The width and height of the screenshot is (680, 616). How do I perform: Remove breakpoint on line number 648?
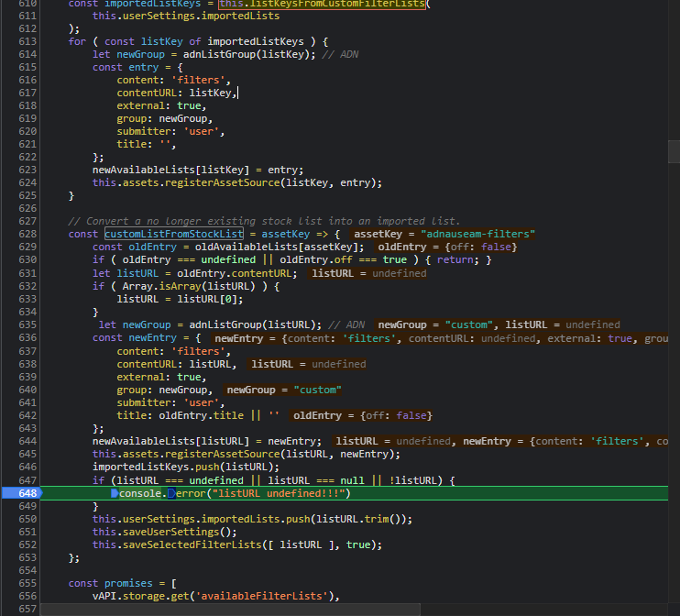[27, 493]
